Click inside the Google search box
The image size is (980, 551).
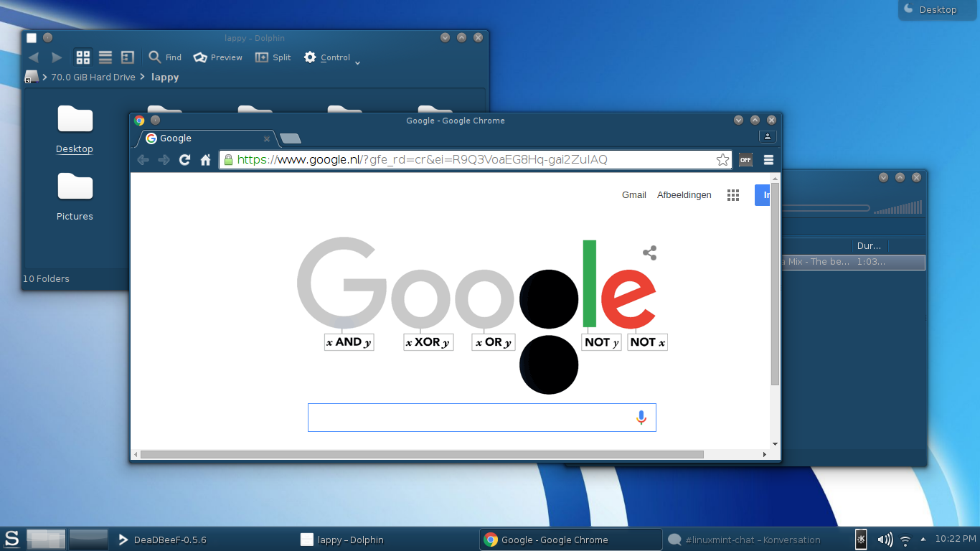click(x=482, y=418)
